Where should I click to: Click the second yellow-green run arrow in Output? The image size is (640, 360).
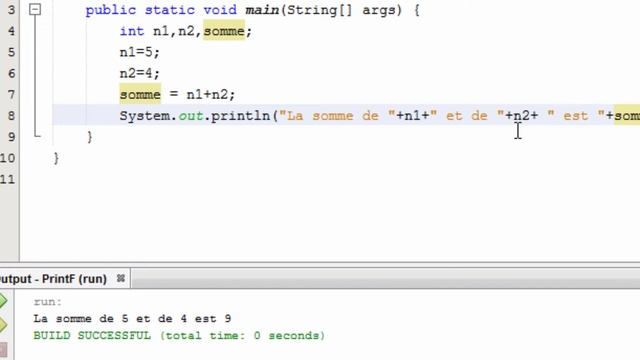click(x=3, y=325)
